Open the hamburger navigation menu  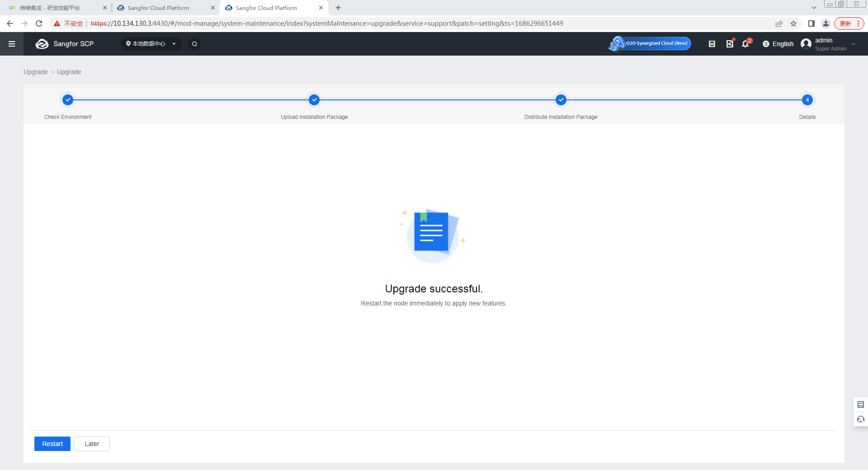click(x=12, y=44)
